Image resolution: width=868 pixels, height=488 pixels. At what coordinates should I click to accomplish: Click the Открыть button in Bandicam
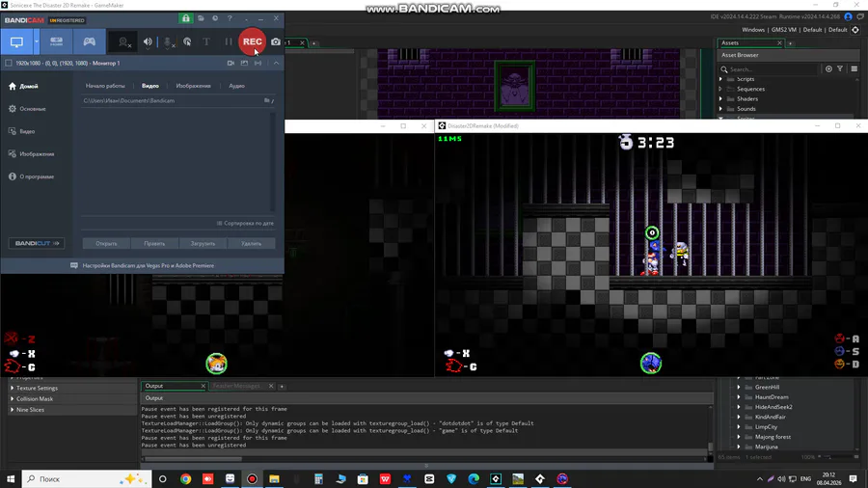[x=106, y=243]
